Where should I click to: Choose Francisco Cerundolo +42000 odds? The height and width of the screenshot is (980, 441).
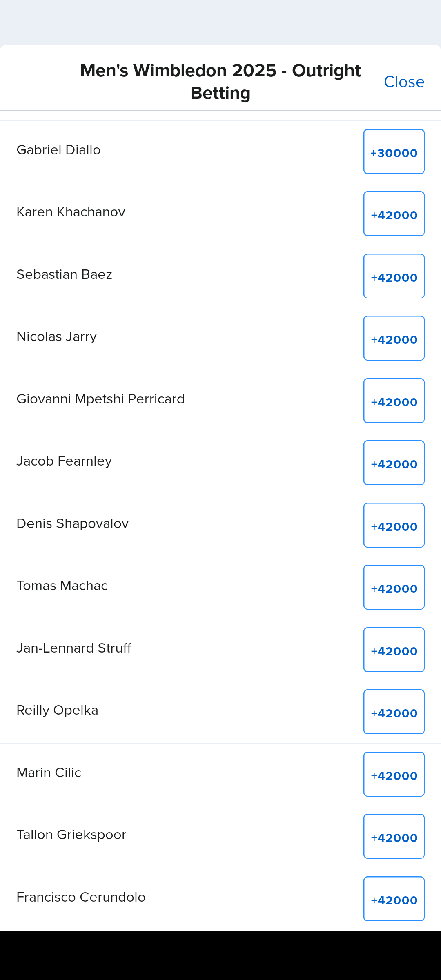coord(394,899)
